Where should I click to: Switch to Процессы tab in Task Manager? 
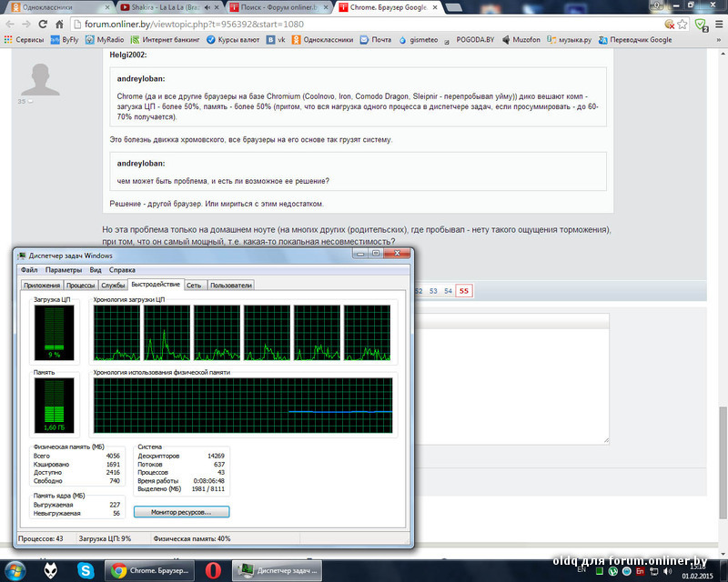point(81,286)
